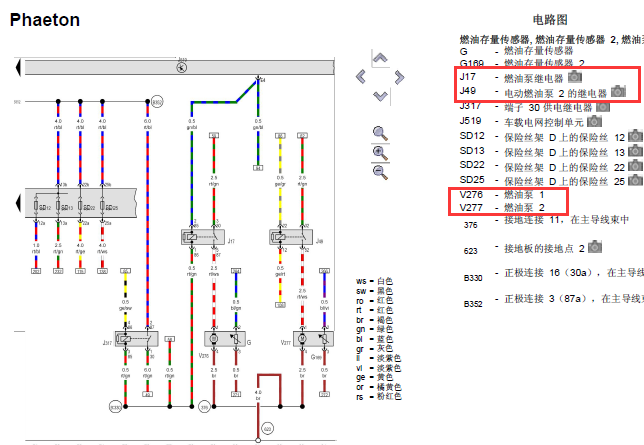Open the camera photo for J317 供电继电器
The image size is (644, 445).
(603, 107)
